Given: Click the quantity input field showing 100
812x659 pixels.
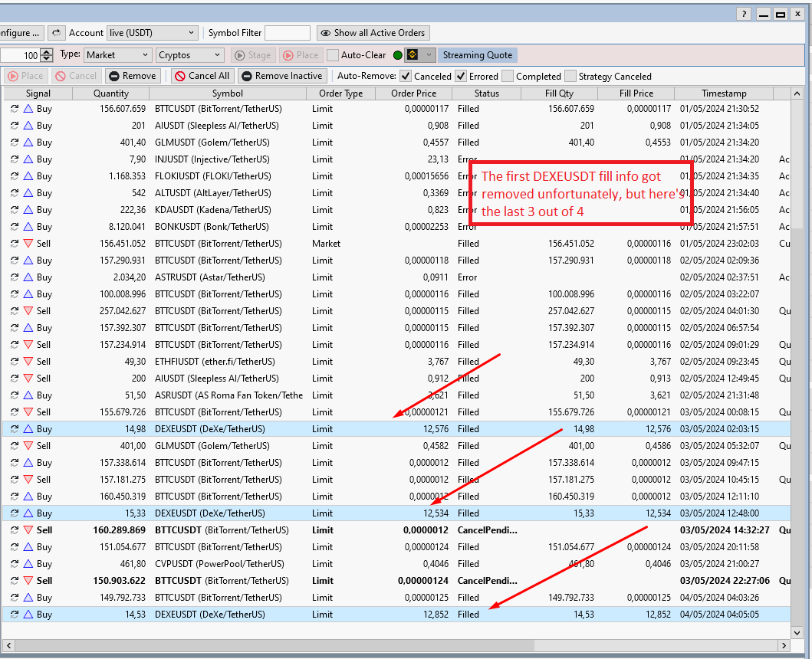Looking at the screenshot, I should [20, 55].
